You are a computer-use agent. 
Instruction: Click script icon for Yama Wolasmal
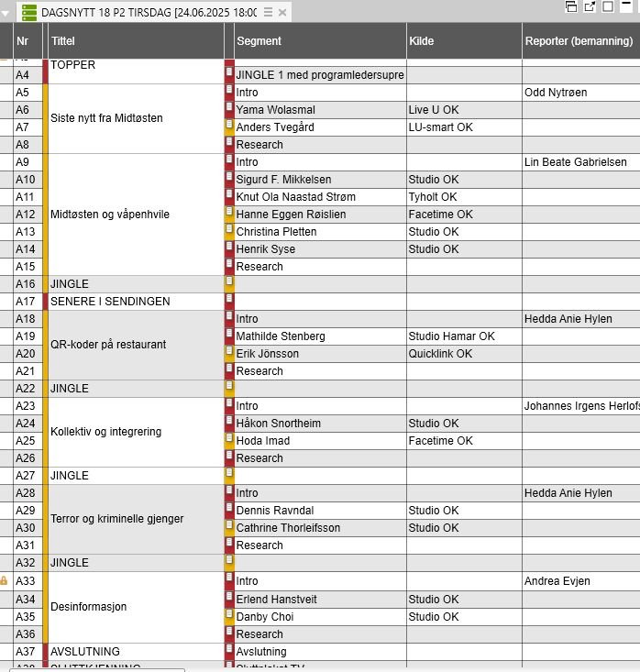pyautogui.click(x=229, y=106)
